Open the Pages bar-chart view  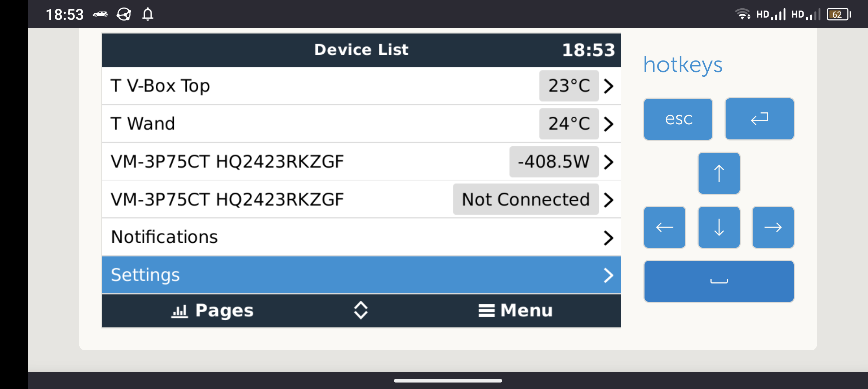click(x=212, y=310)
